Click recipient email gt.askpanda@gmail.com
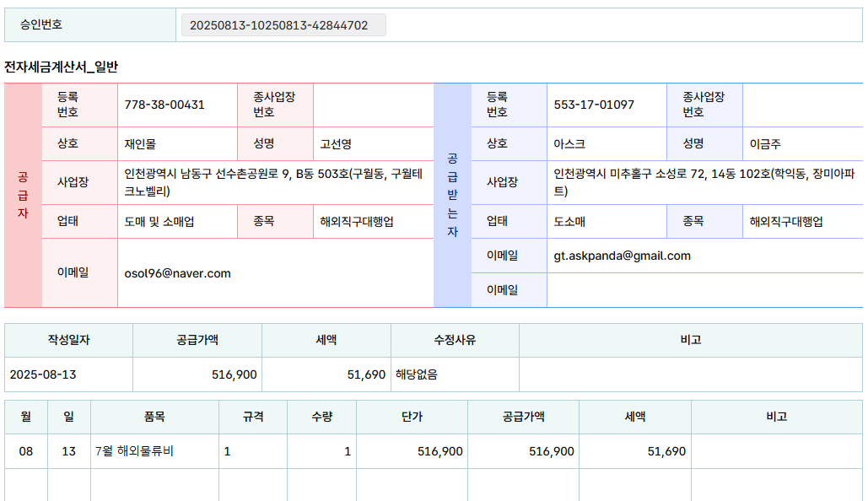Screen dimensions: 868x501 622,256
